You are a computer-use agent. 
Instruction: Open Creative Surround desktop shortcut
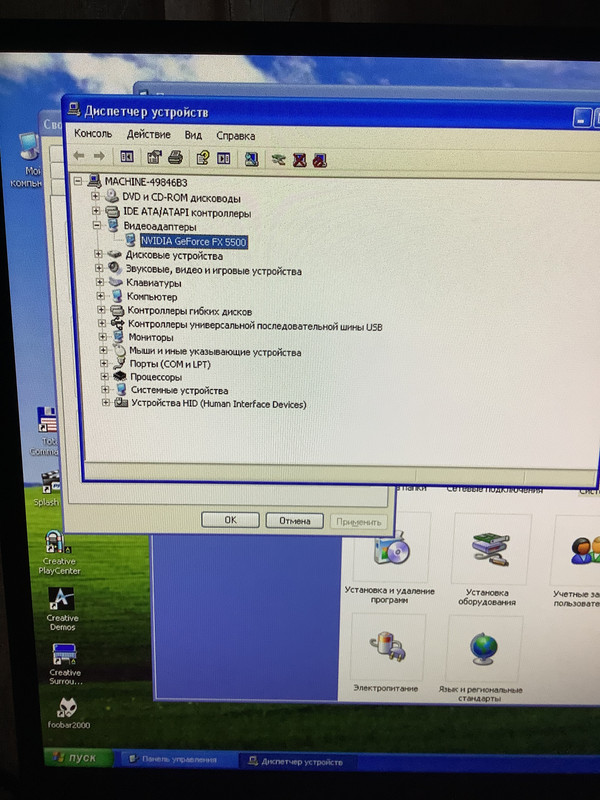65,664
